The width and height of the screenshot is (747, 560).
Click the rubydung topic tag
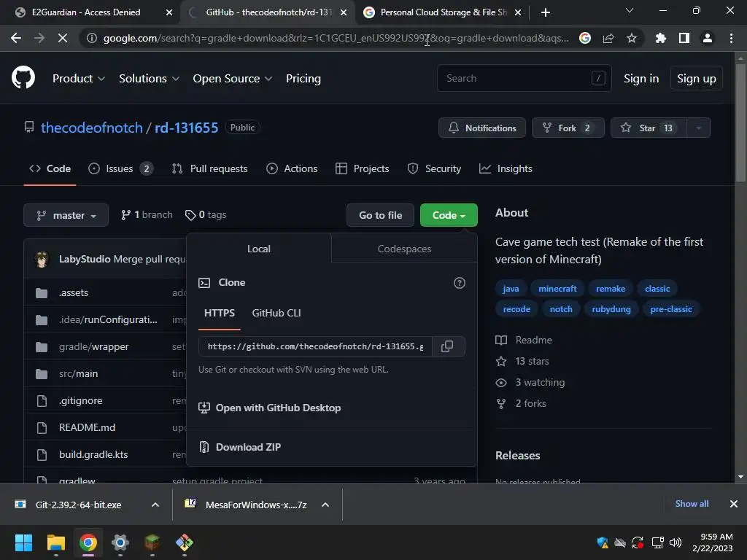(x=611, y=309)
